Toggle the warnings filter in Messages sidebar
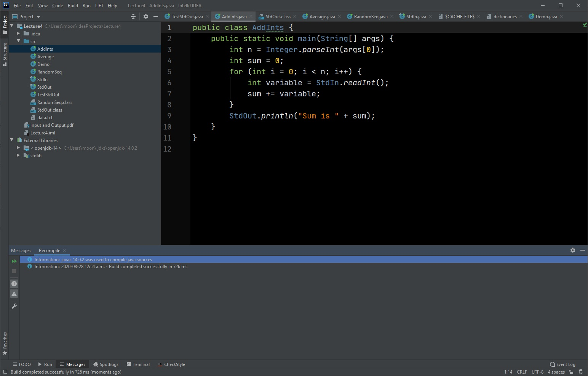 14,294
